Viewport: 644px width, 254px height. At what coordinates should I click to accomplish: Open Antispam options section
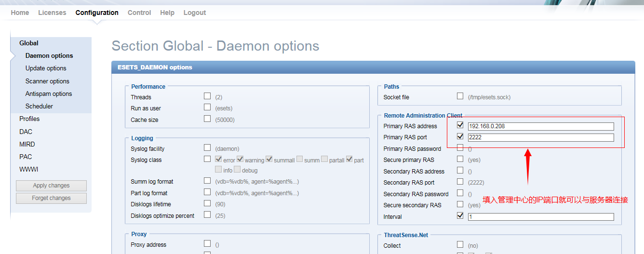pos(49,94)
